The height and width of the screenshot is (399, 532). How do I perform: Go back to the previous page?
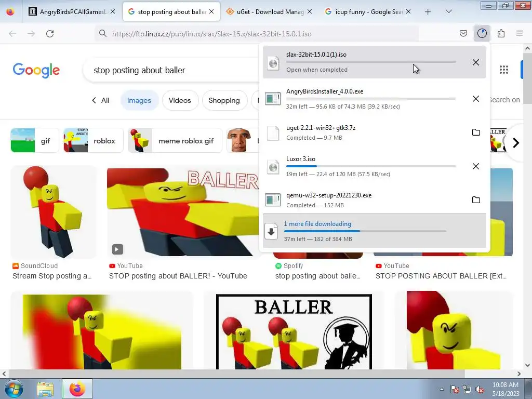pos(12,34)
